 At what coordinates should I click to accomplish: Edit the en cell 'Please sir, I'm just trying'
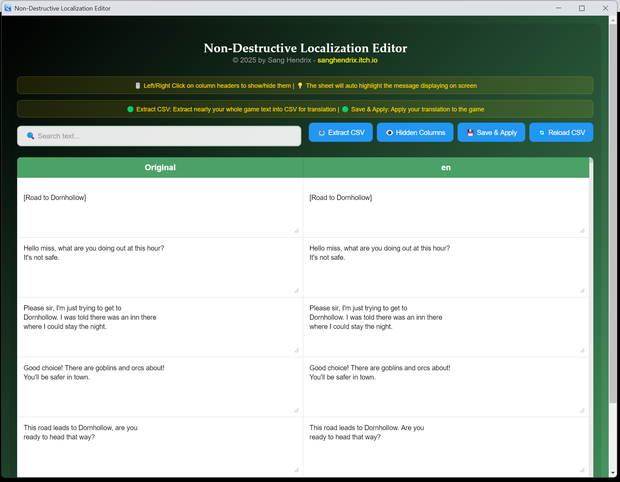(x=446, y=327)
